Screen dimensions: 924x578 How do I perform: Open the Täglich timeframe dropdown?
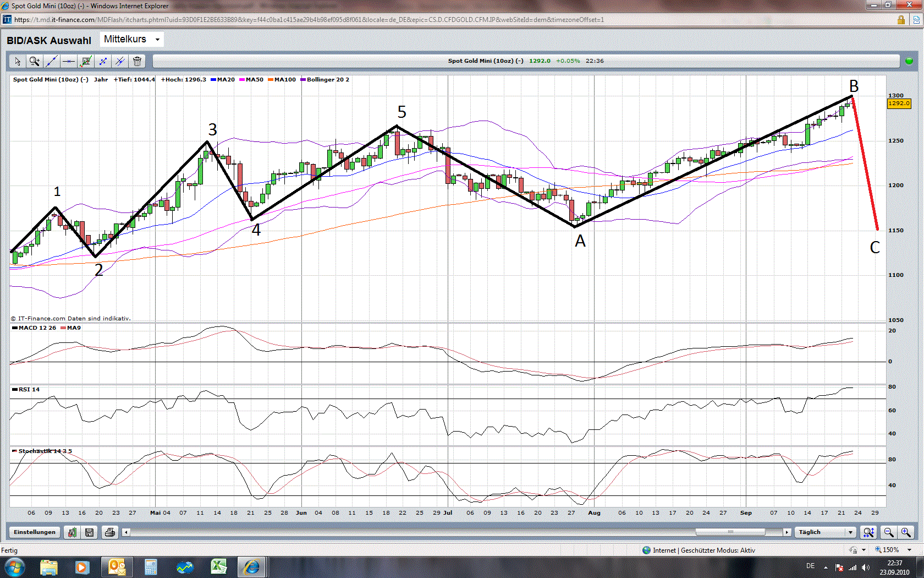(x=826, y=532)
